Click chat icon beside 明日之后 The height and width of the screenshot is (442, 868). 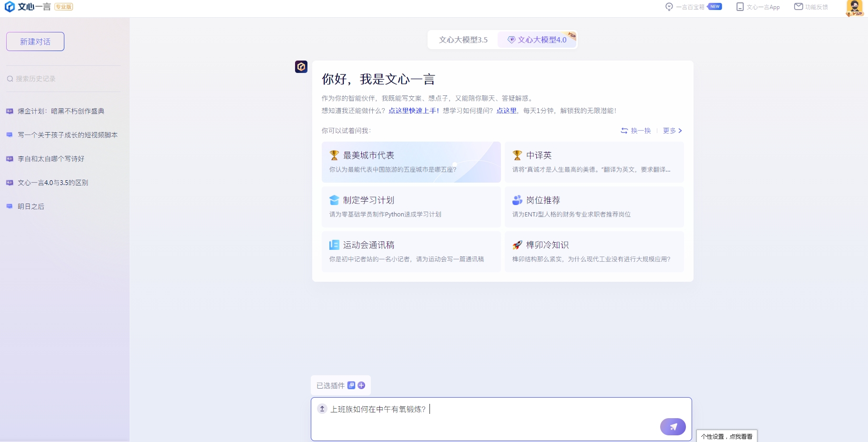coord(10,206)
